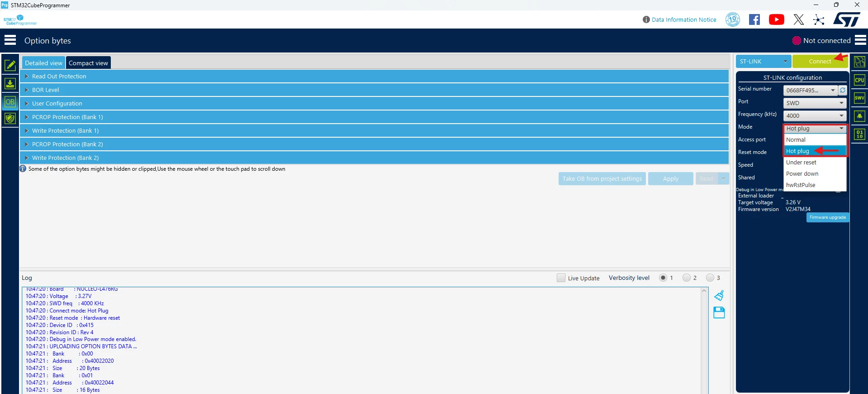Click the 10 years longevity badge icon
868x394 pixels.
pyautogui.click(x=733, y=19)
